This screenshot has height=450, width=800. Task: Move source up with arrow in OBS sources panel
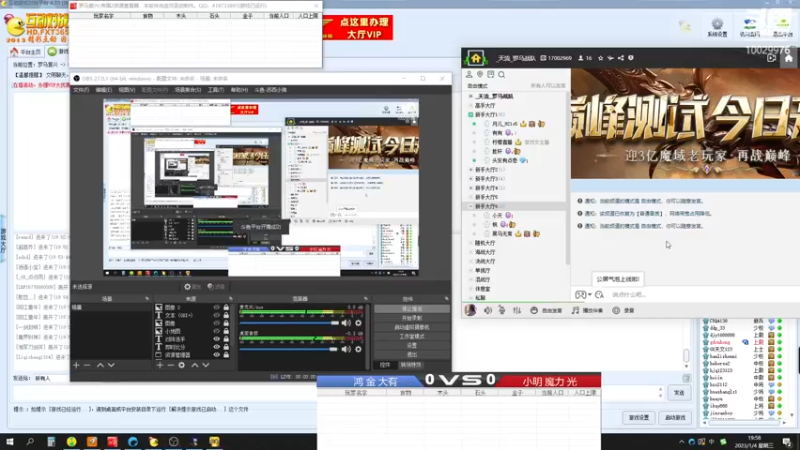pos(195,365)
